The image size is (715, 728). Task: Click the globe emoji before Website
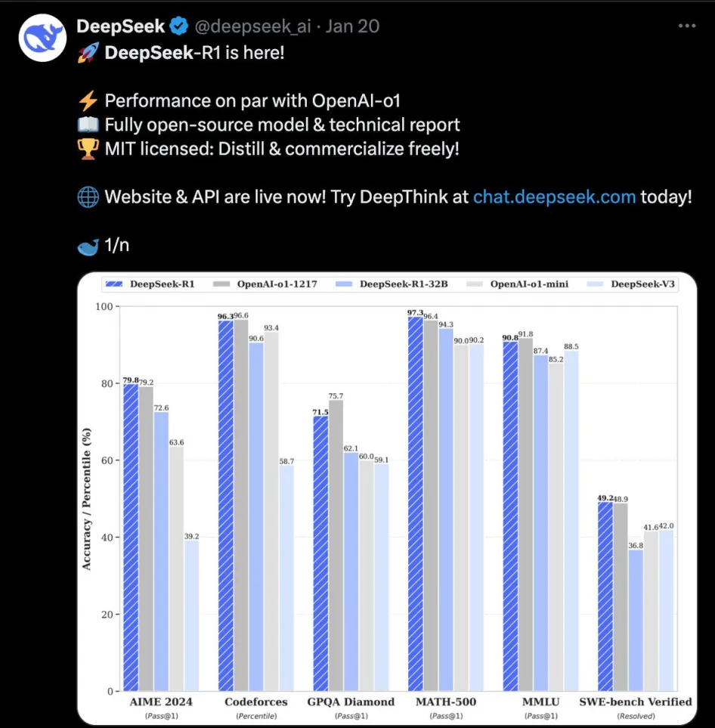(x=88, y=197)
